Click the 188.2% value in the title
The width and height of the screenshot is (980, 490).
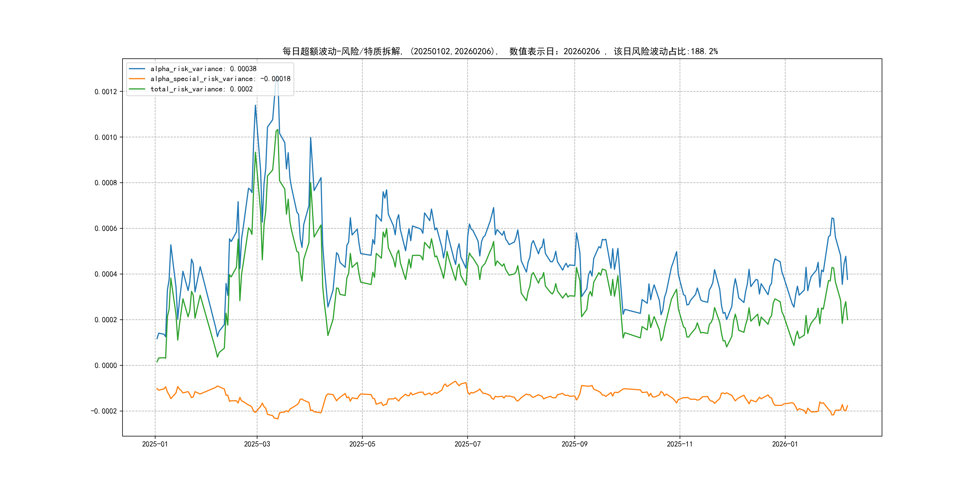pos(704,51)
